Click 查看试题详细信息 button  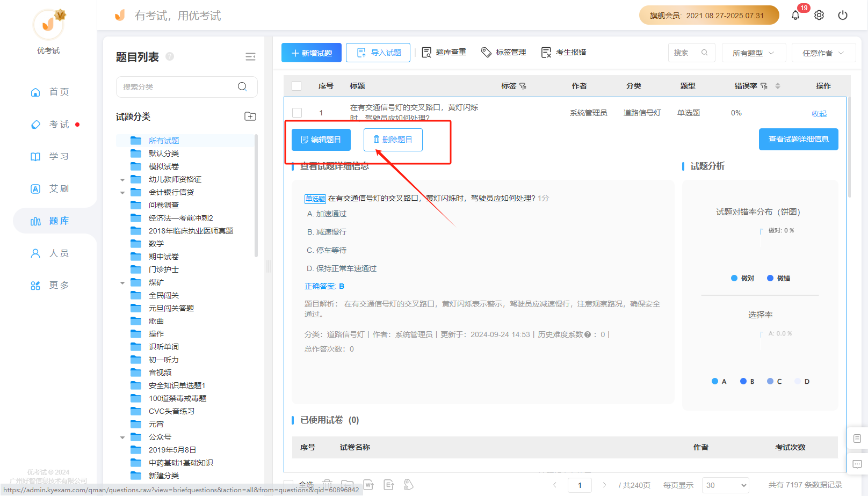tap(799, 139)
